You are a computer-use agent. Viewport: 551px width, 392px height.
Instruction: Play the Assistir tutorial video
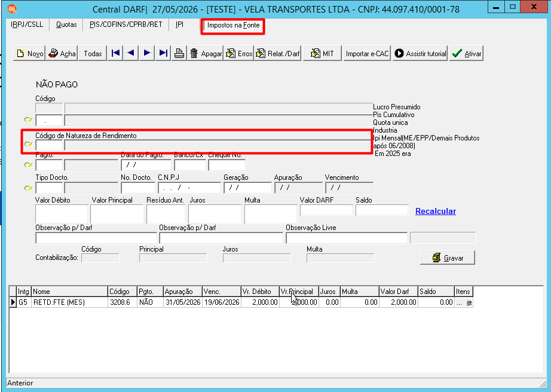click(x=420, y=53)
